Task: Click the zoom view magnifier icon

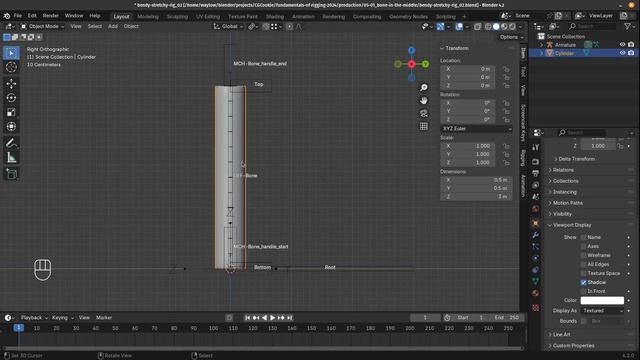Action: coord(424,87)
